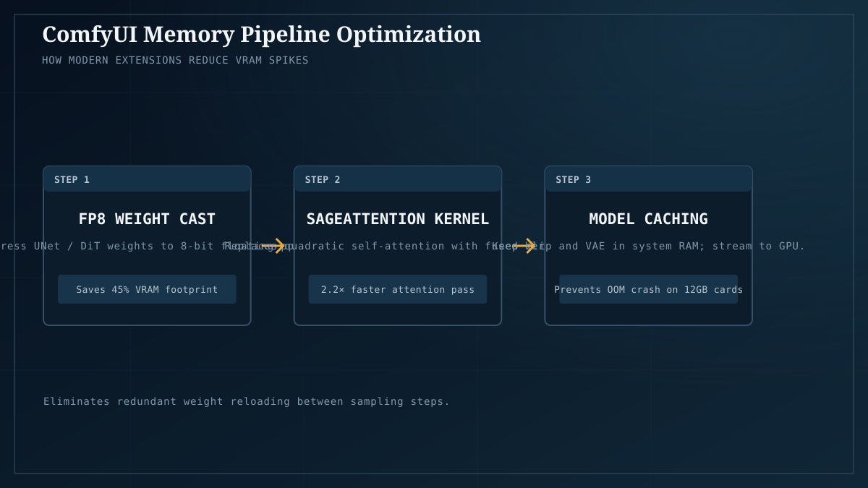Click the 2.2× faster attention pass badge

click(x=398, y=289)
